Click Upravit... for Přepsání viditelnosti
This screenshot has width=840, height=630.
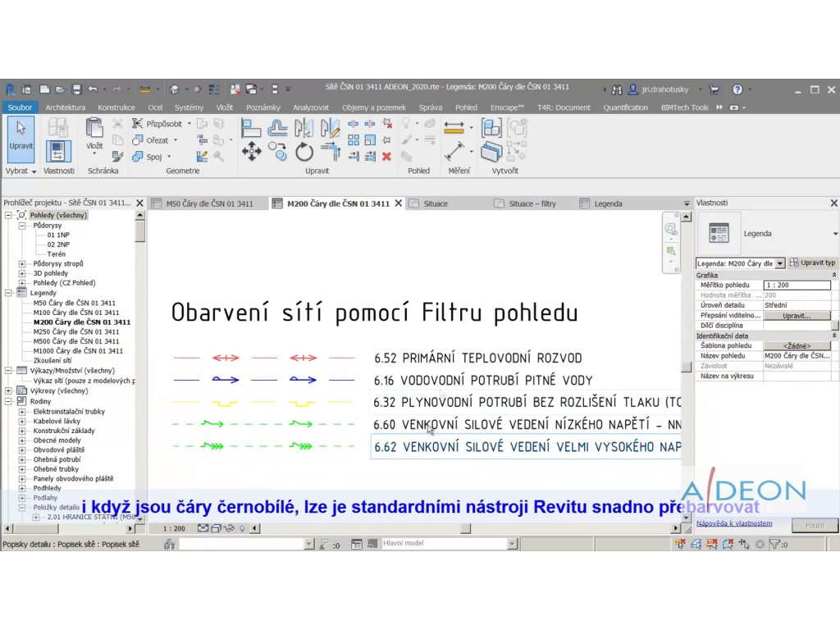[x=797, y=316]
